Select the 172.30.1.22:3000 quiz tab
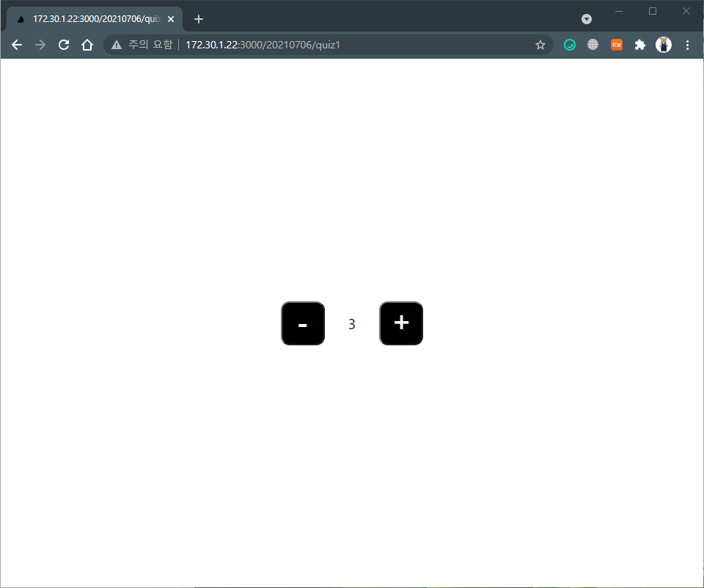This screenshot has width=704, height=588. (95, 19)
